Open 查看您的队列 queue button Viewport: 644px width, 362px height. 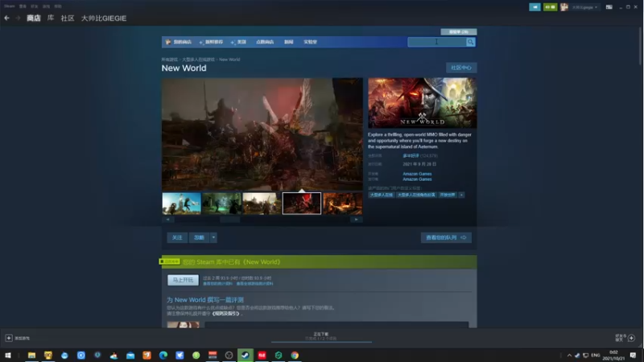pos(446,237)
